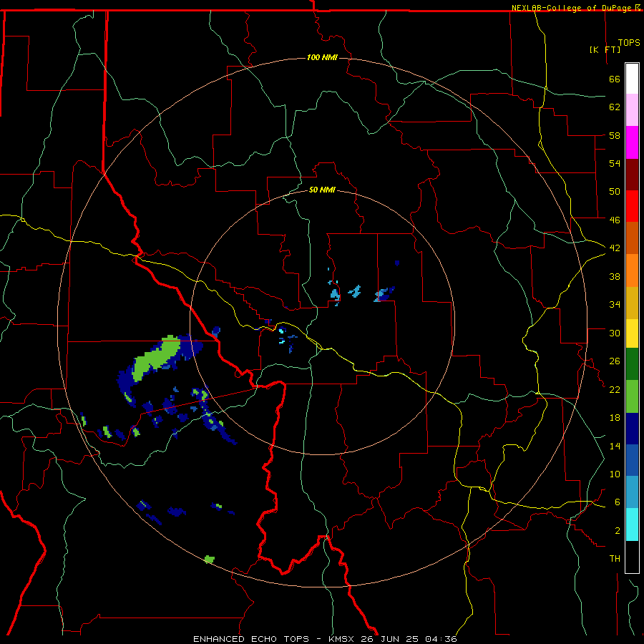The height and width of the screenshot is (644, 644).
Task: Click the navy 18 kft legend swatch
Action: [x=632, y=429]
